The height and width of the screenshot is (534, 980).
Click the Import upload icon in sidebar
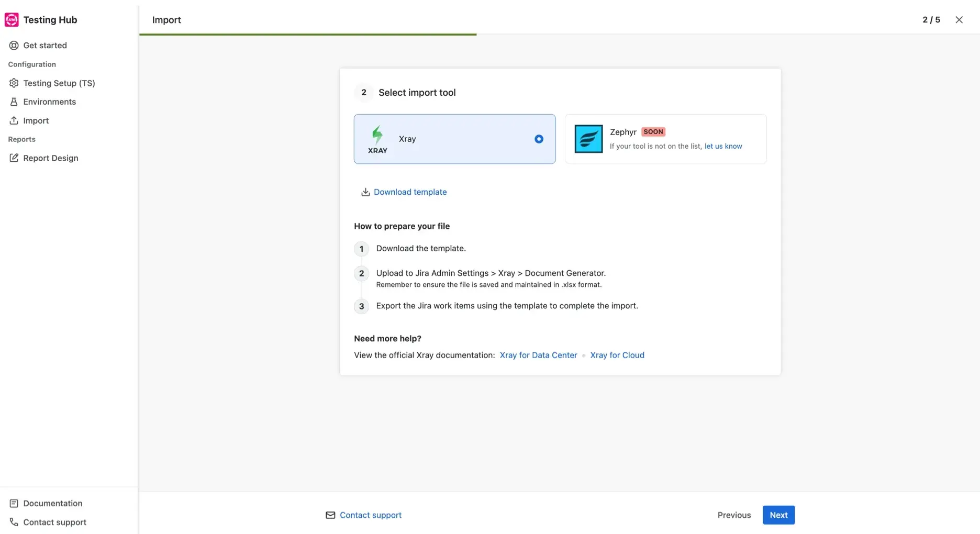pos(13,120)
